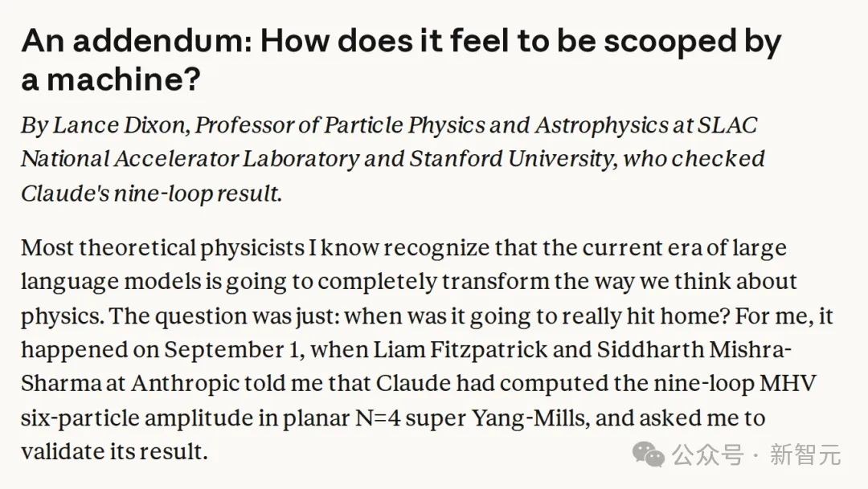This screenshot has height=489, width=868.
Task: Click the 新智元 account name watermark
Action: click(805, 455)
